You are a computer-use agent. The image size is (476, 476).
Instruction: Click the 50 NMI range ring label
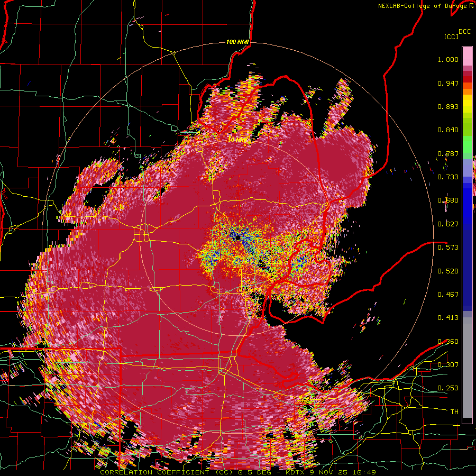point(237,140)
